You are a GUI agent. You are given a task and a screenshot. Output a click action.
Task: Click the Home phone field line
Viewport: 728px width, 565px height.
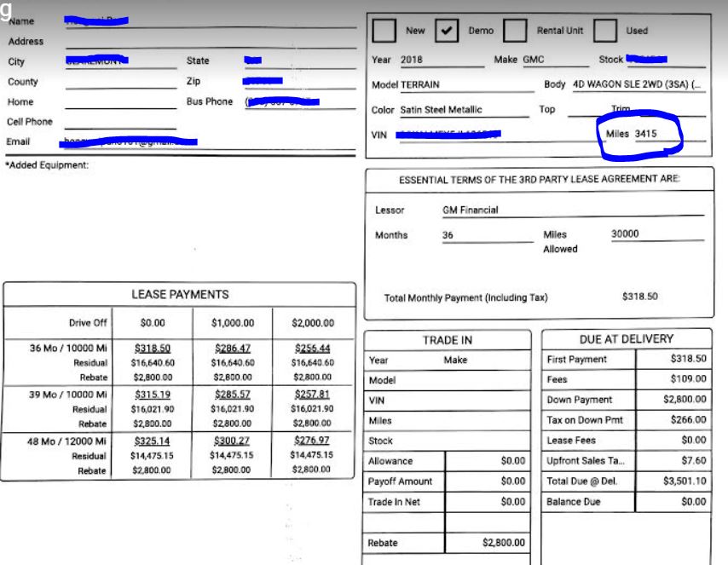pyautogui.click(x=121, y=102)
